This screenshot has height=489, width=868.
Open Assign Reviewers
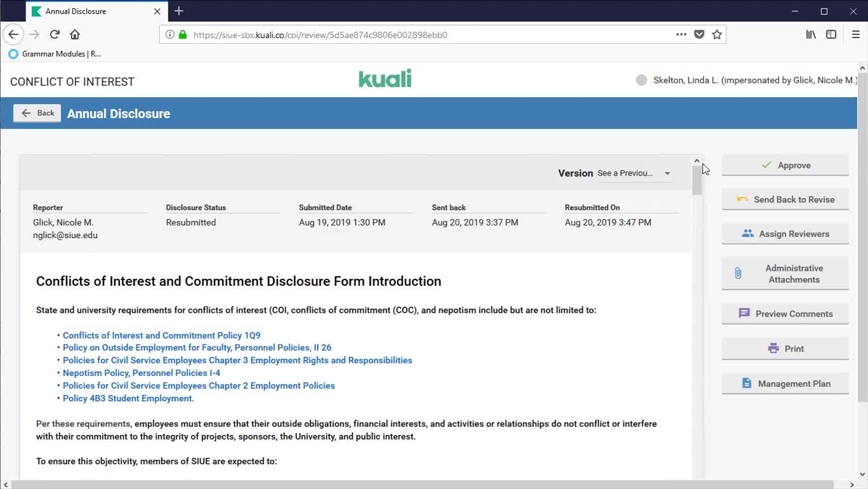[x=785, y=234]
